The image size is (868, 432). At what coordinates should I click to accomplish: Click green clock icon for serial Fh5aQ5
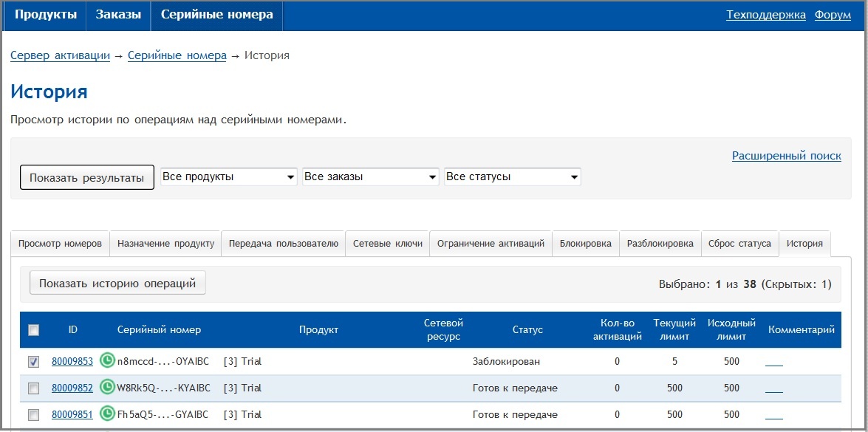point(108,414)
